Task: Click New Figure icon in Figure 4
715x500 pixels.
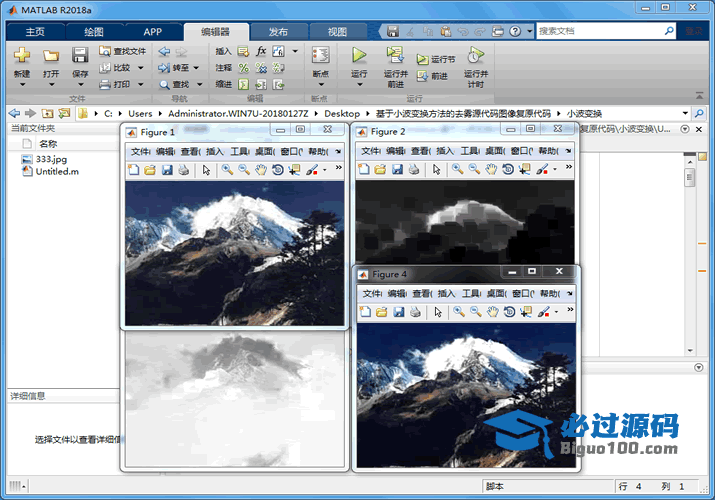Action: [365, 312]
